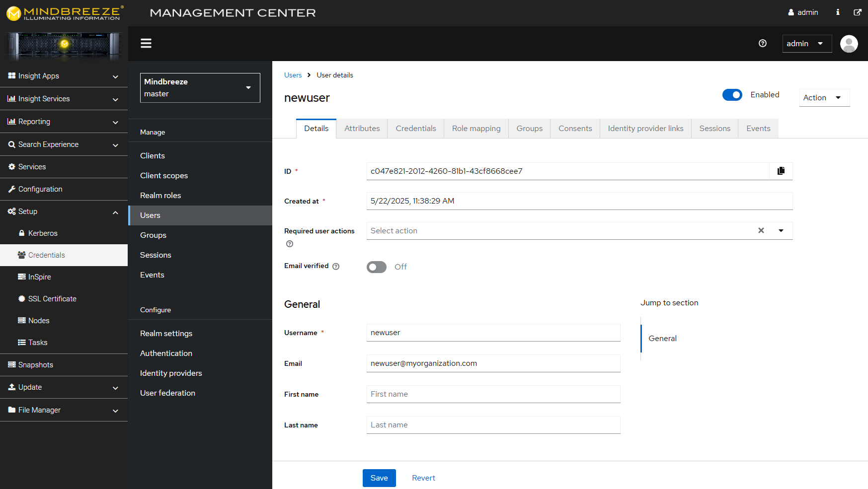Open the admin account dropdown
Viewport: 868px width, 489px height.
[807, 44]
